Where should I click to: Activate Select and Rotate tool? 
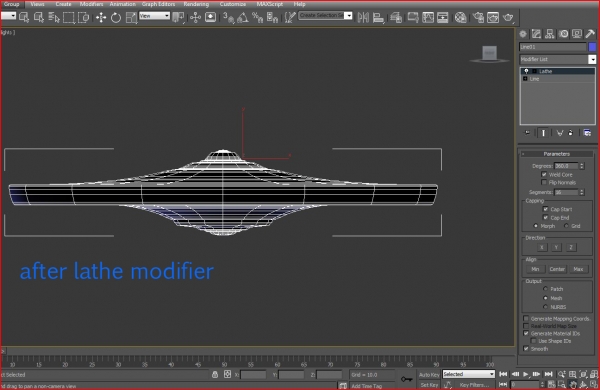(x=116, y=17)
